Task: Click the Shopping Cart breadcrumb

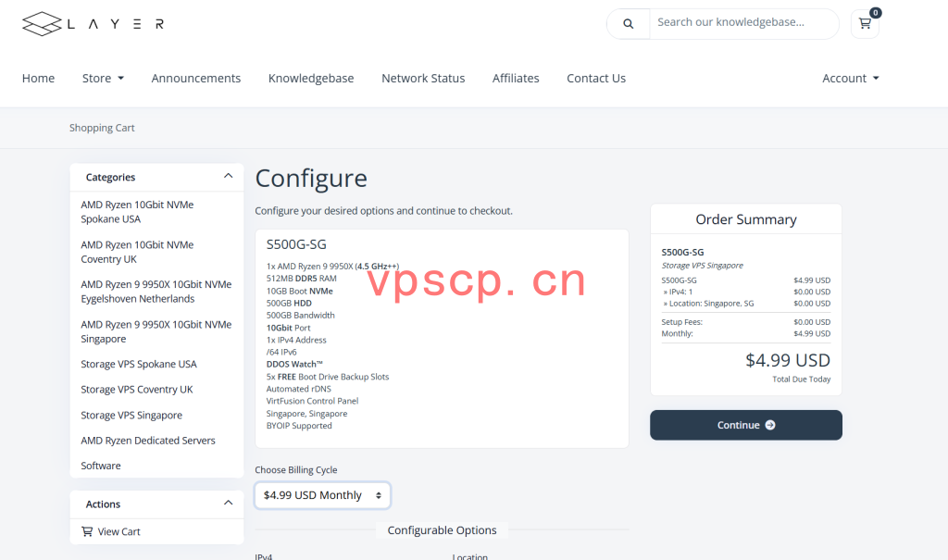Action: pos(102,128)
